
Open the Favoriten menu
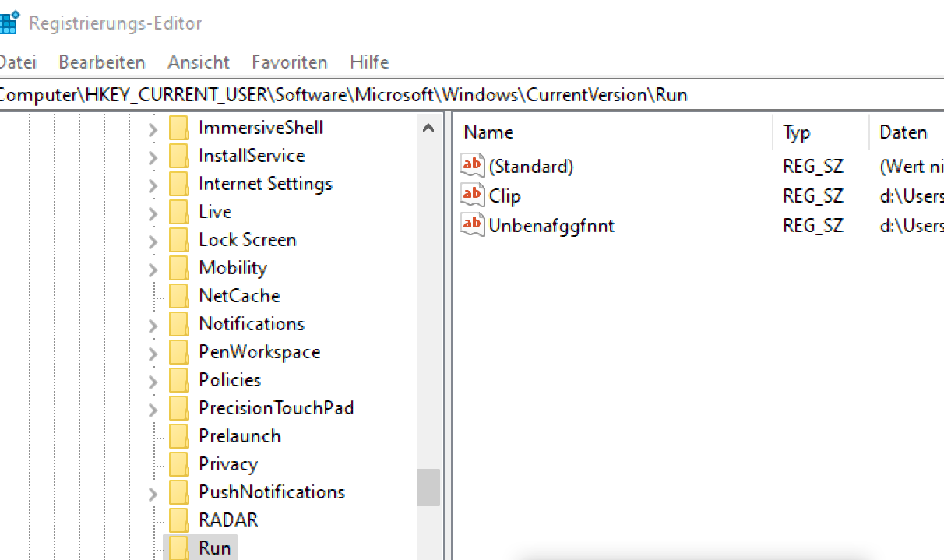pos(289,62)
